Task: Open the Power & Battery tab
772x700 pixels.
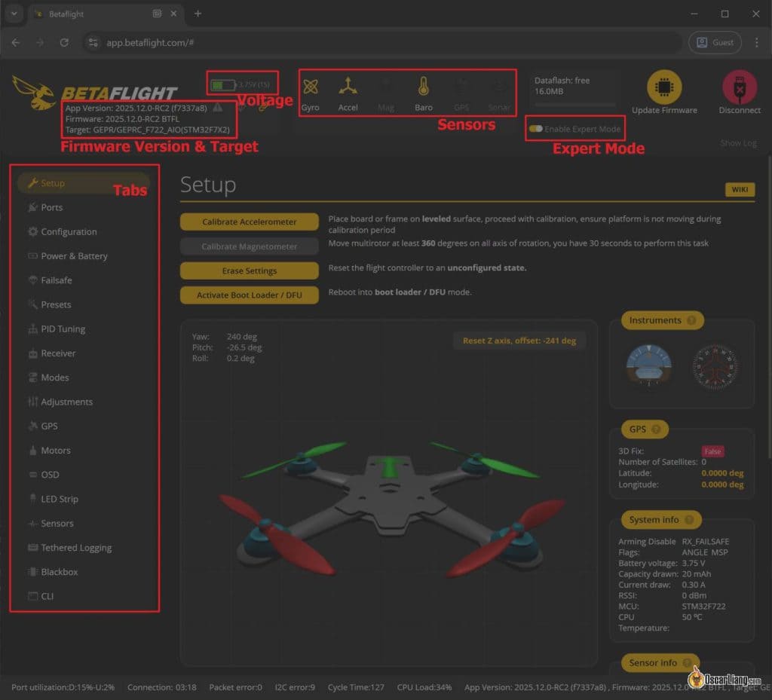Action: click(x=84, y=255)
